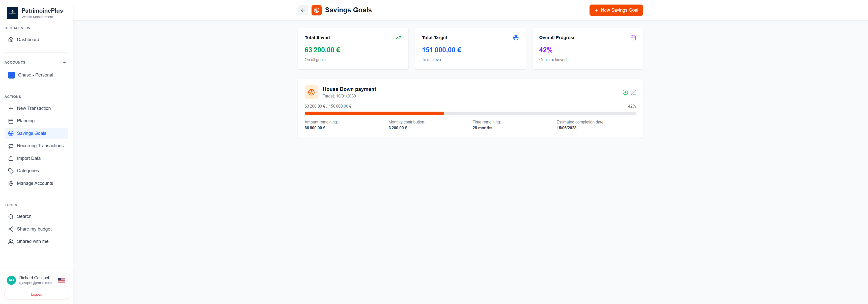Click the Logout button
Image resolution: width=868 pixels, height=304 pixels.
[x=36, y=295]
